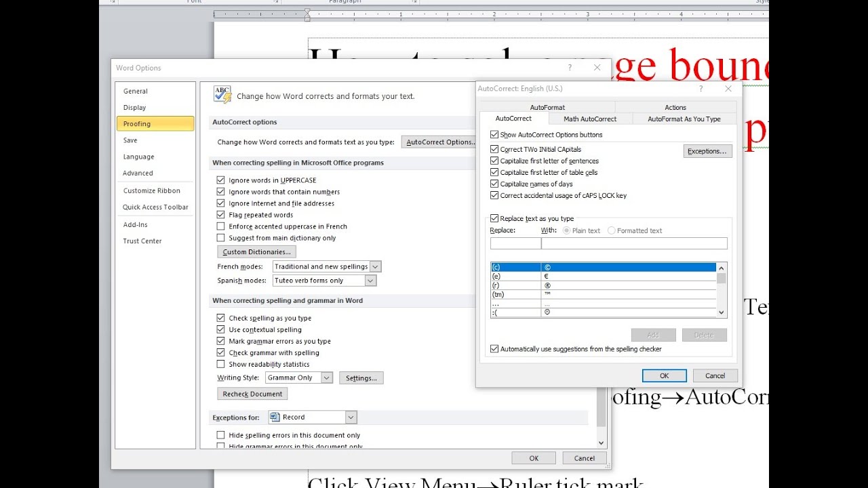
Task: Select the (tm) replacement entry row
Action: pos(604,295)
